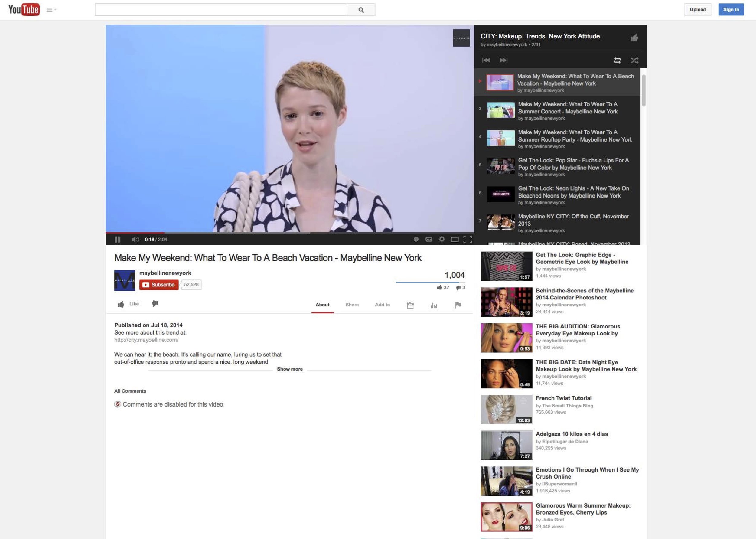Click the search magnifier button
Viewport: 756px width, 539px height.
(x=361, y=10)
